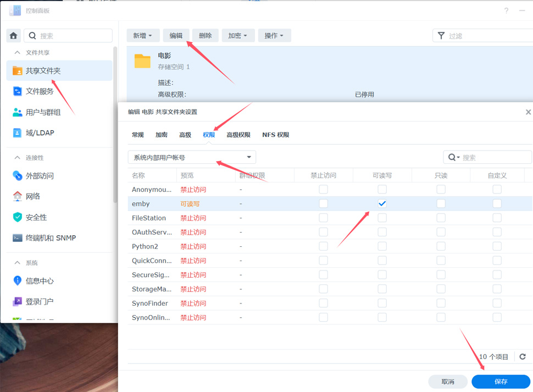Click the 保存 button
533x392 pixels.
click(x=501, y=382)
